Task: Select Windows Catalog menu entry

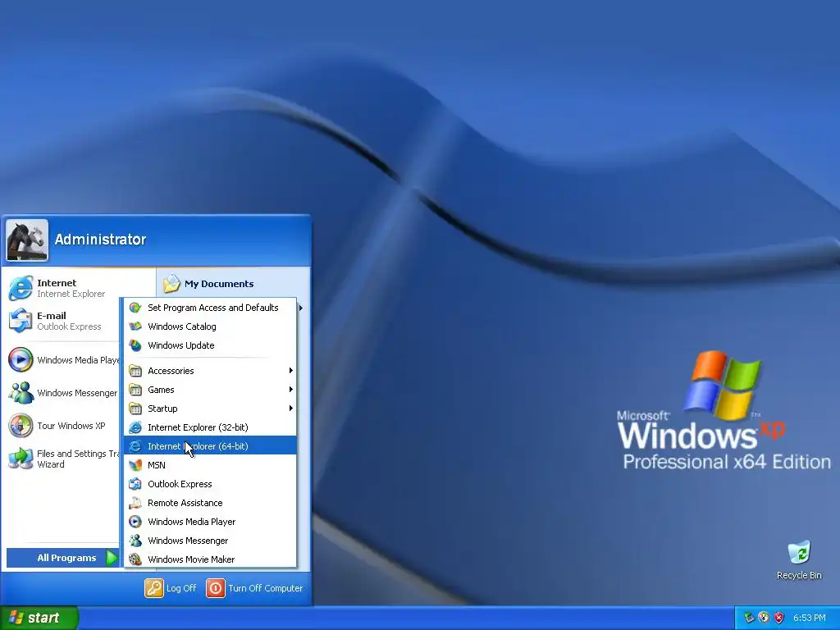Action: pyautogui.click(x=210, y=326)
